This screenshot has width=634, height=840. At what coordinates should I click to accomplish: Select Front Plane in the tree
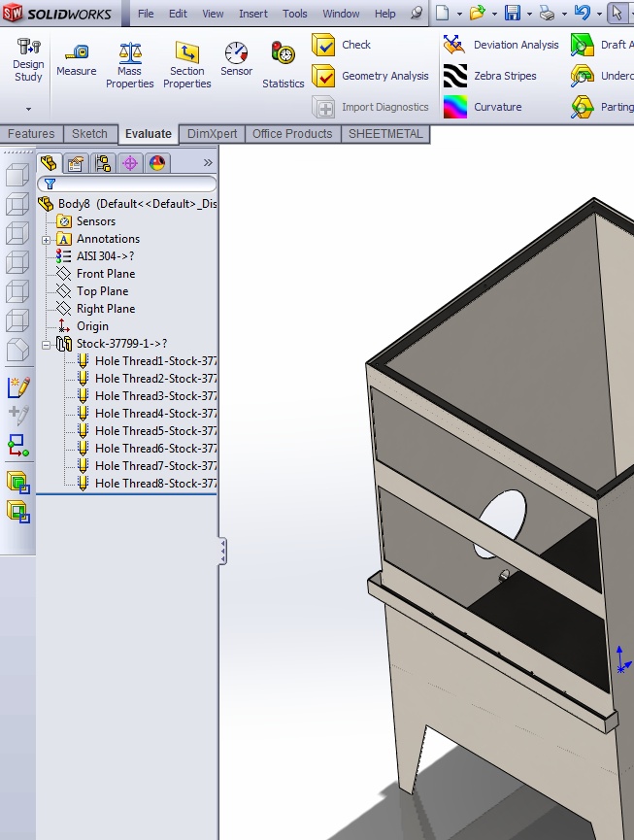pos(96,274)
